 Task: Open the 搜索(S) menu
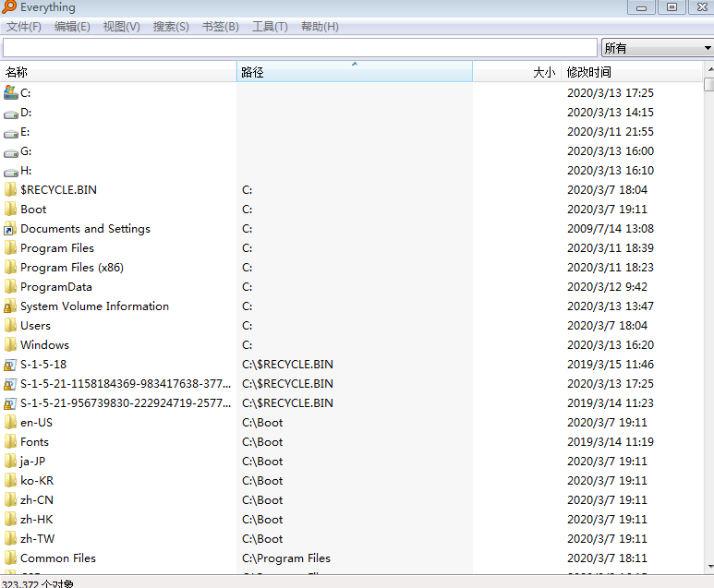tap(171, 27)
